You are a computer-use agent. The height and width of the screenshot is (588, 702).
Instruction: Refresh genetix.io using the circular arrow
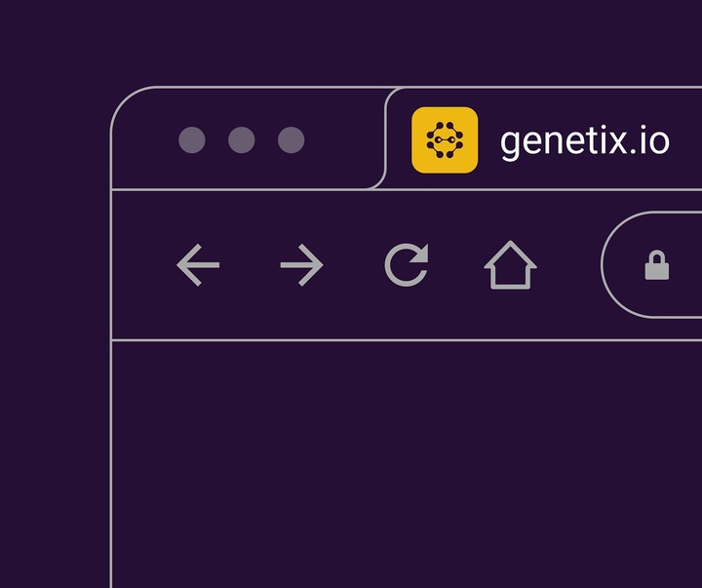click(407, 265)
